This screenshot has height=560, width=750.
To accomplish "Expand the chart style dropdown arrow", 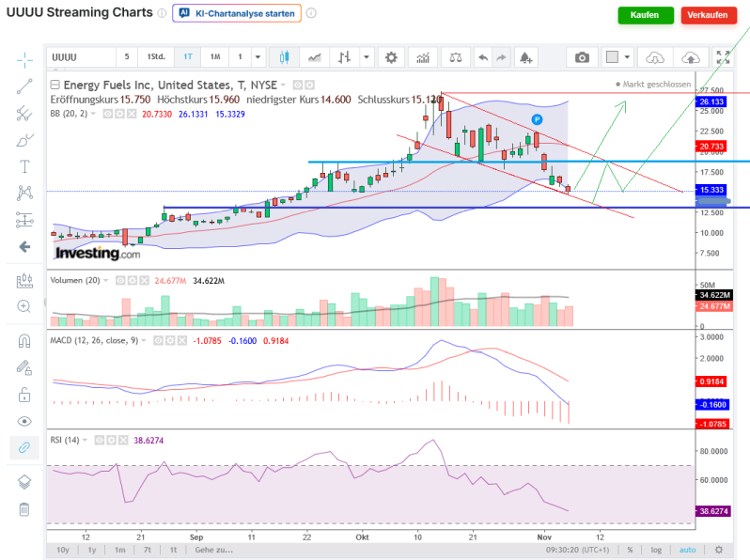I will click(x=367, y=57).
